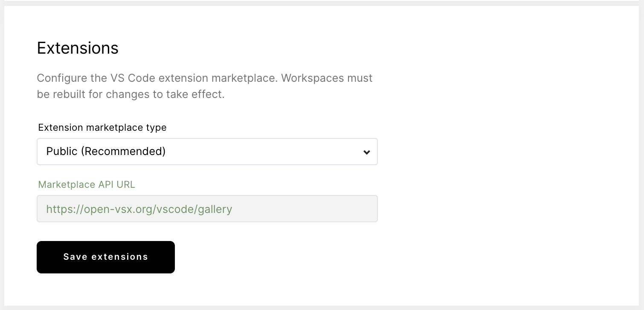Click the Save extensions label text

(105, 257)
